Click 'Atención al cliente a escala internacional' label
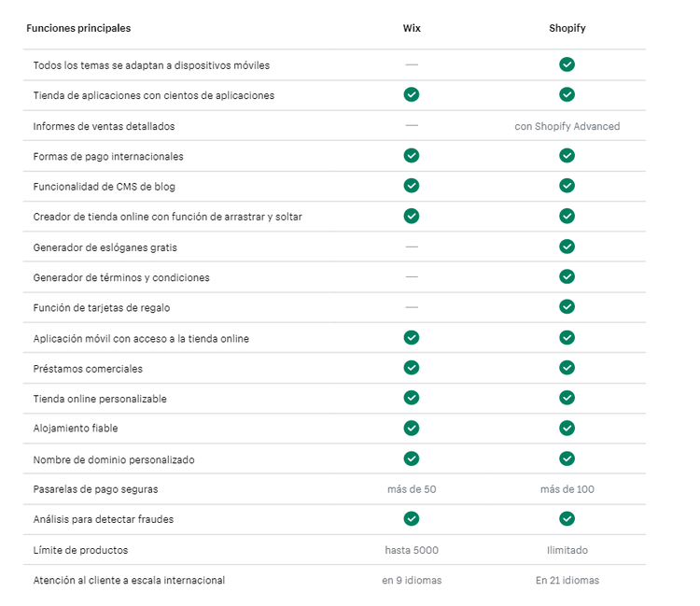The height and width of the screenshot is (606, 700). (129, 580)
